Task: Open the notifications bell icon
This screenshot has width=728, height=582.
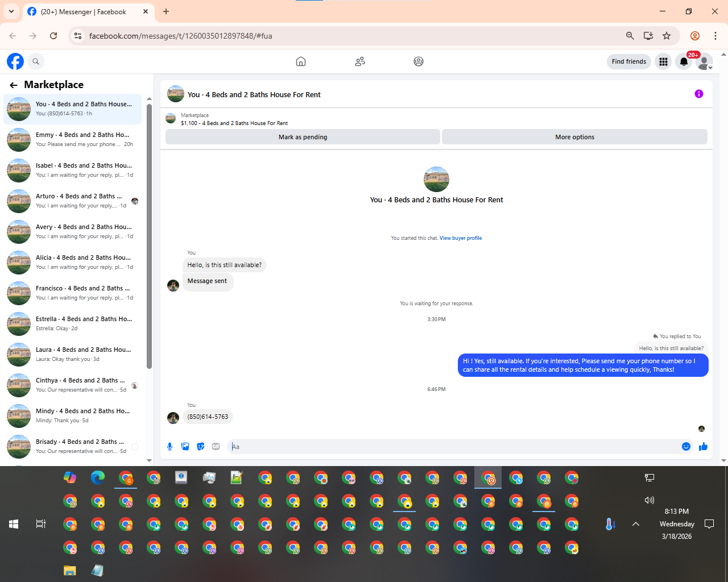Action: (x=684, y=61)
